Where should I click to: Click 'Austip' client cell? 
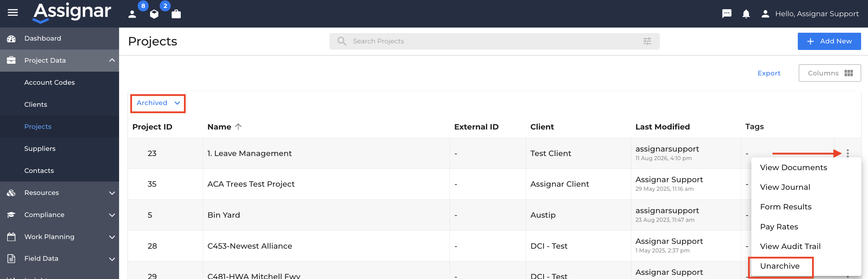pos(543,215)
